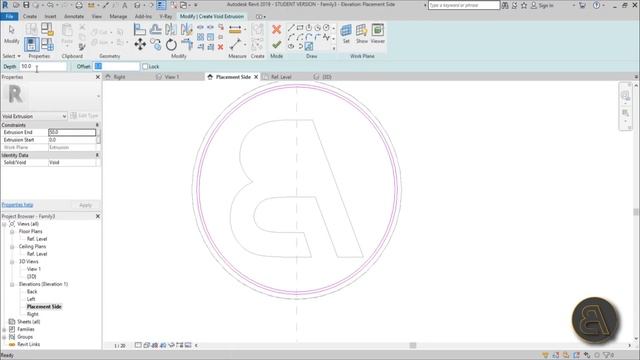Select View 1 under 3D Views
The image size is (640, 360).
[34, 269]
